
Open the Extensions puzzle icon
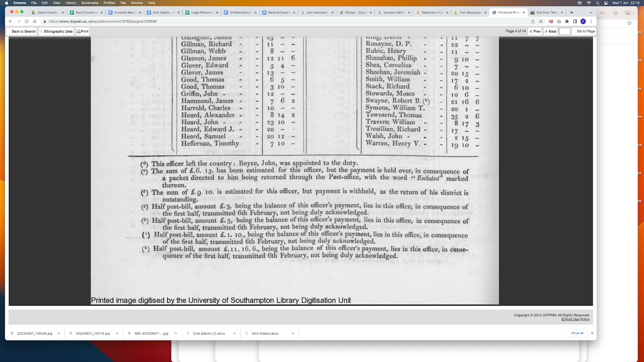567,21
